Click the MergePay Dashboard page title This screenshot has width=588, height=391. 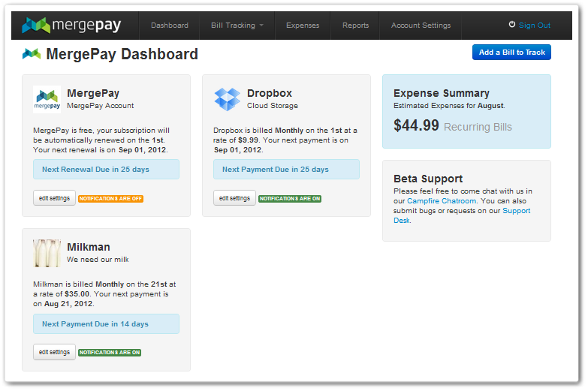tap(122, 54)
